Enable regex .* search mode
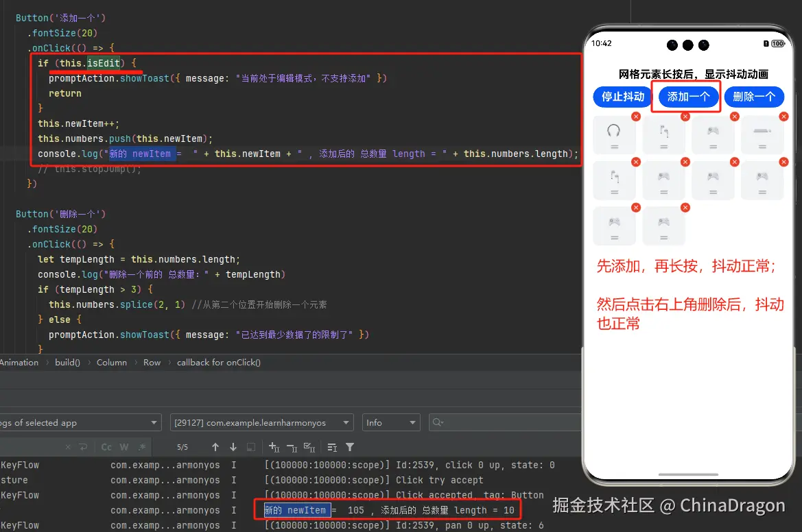 tap(142, 446)
